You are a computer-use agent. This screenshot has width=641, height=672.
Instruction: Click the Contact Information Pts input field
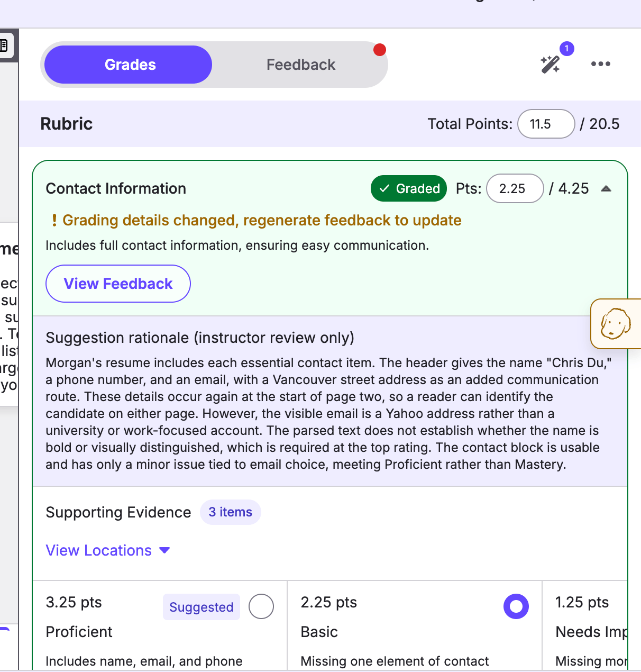coord(515,188)
